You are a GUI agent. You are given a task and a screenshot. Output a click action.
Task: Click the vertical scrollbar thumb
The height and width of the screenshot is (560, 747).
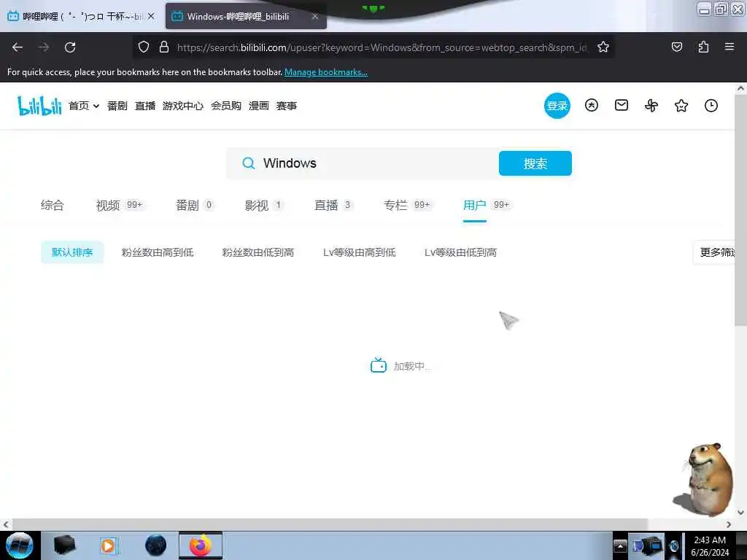tap(740, 211)
